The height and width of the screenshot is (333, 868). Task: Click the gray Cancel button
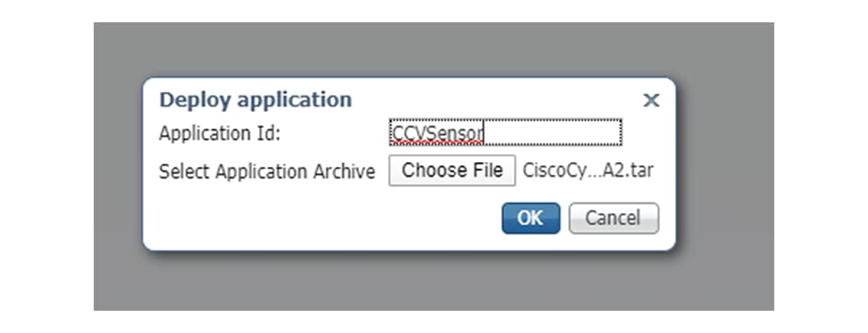pyautogui.click(x=614, y=219)
